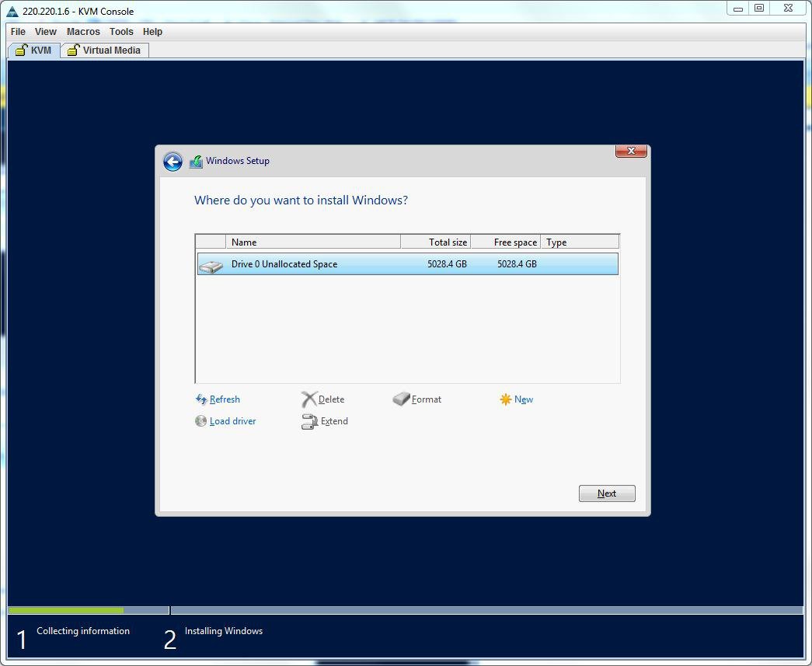The width and height of the screenshot is (812, 666).
Task: Open the Macros menu
Action: pyautogui.click(x=83, y=32)
